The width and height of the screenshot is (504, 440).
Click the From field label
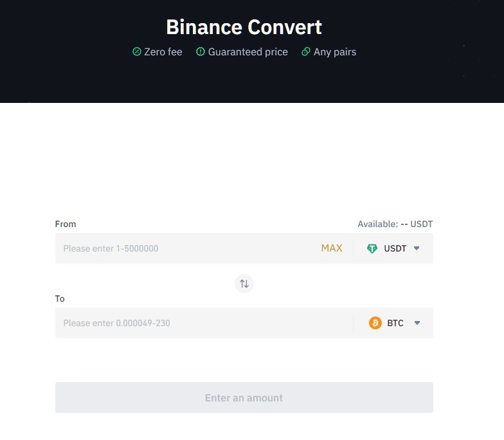[x=66, y=224]
